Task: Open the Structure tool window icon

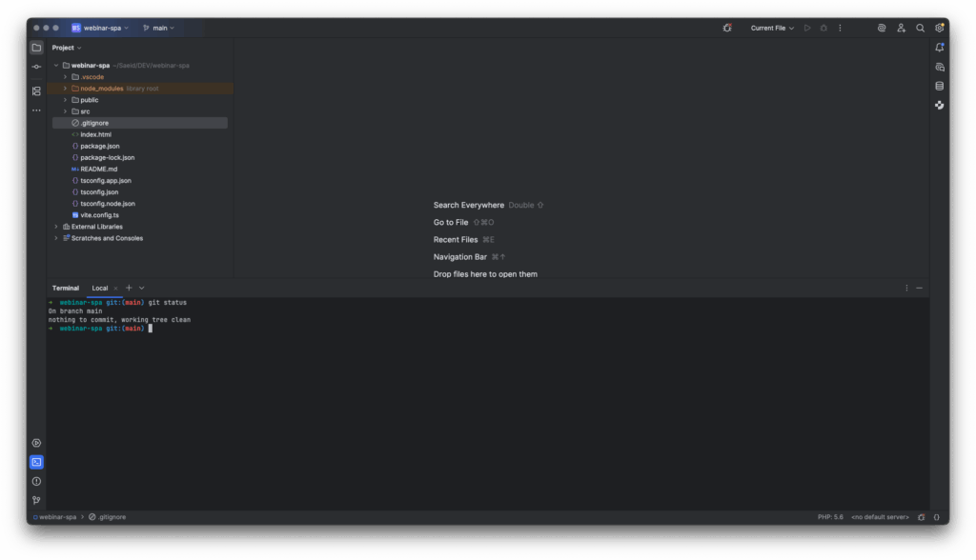Action: tap(36, 91)
